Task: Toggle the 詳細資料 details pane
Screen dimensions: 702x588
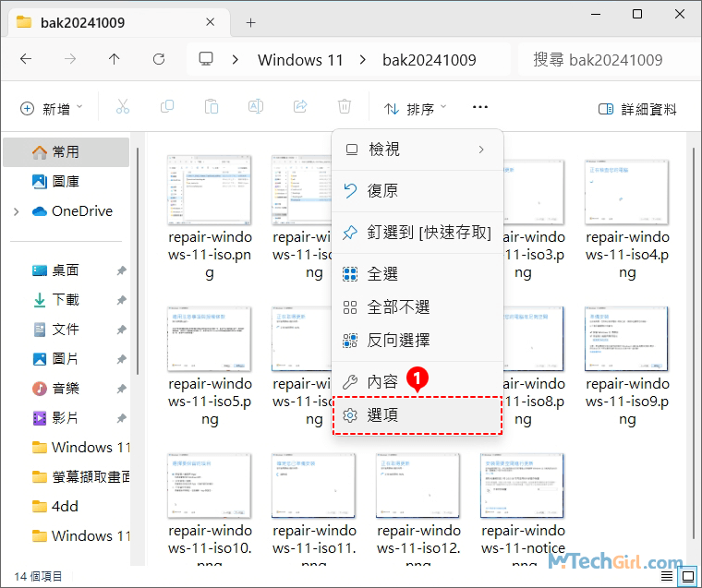Action: pos(637,109)
